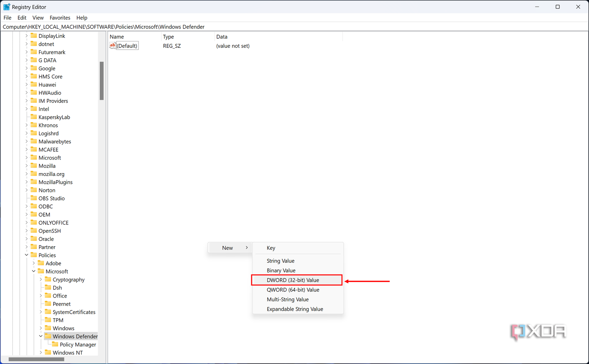589x364 pixels.
Task: Click the Type column header
Action: coord(188,37)
